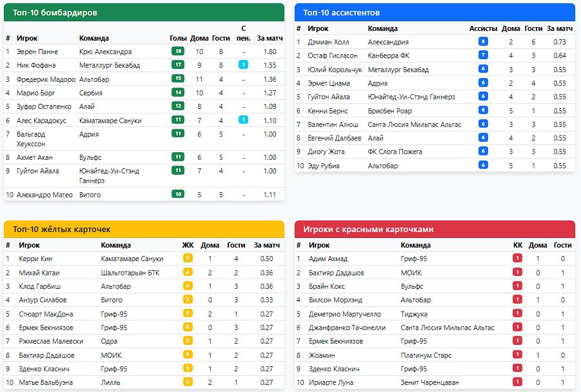Click the yellow 5 cards badge for Керри Кин

pos(188,259)
